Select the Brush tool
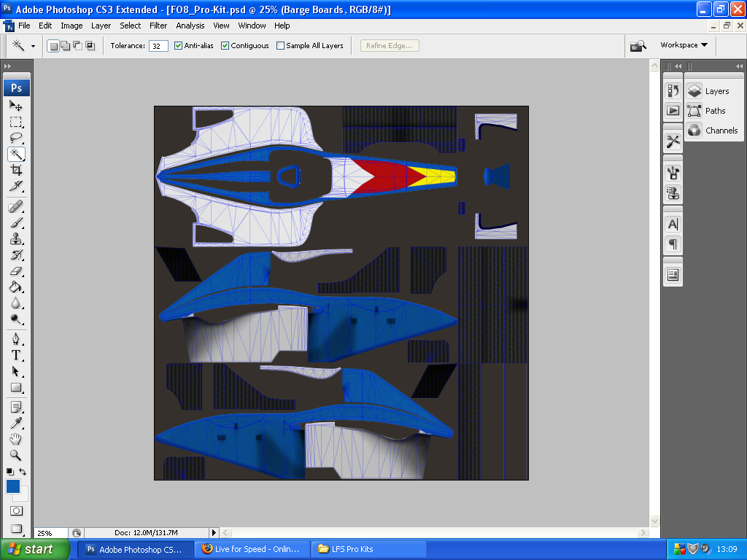 tap(16, 223)
